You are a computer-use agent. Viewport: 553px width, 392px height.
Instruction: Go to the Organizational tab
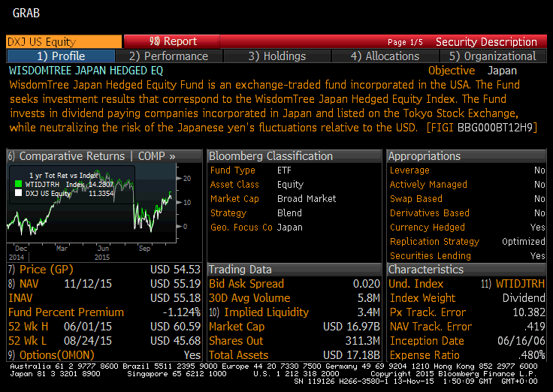click(492, 56)
